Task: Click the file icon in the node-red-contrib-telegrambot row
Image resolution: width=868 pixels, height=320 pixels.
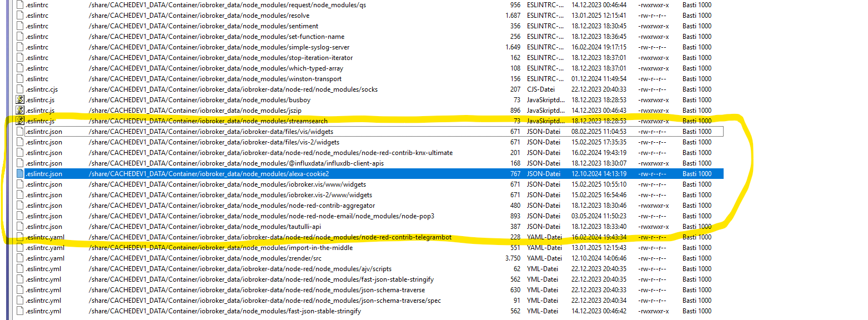Action: click(x=21, y=237)
